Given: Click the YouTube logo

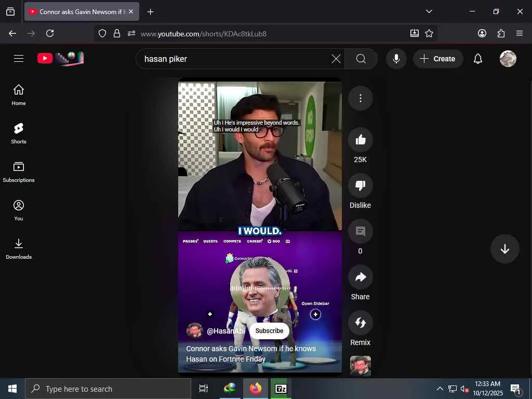Looking at the screenshot, I should pos(60,58).
